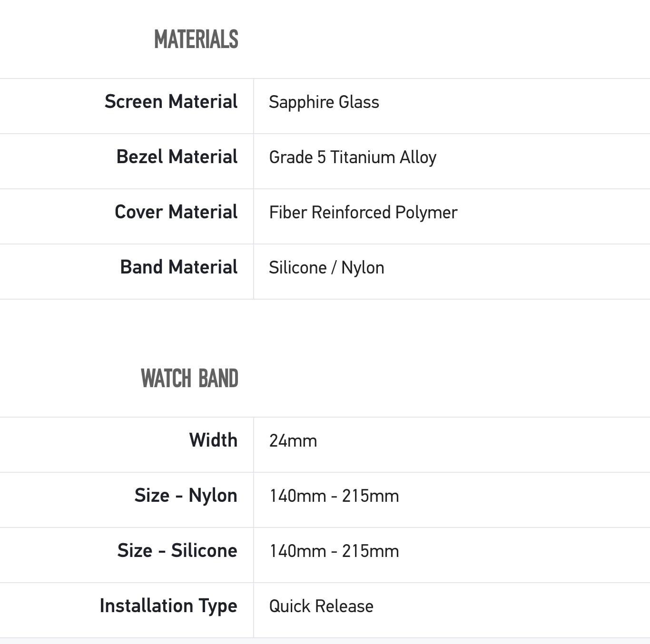Screen dimensions: 650x644
Task: Click the Sapphire Glass value
Action: [324, 102]
